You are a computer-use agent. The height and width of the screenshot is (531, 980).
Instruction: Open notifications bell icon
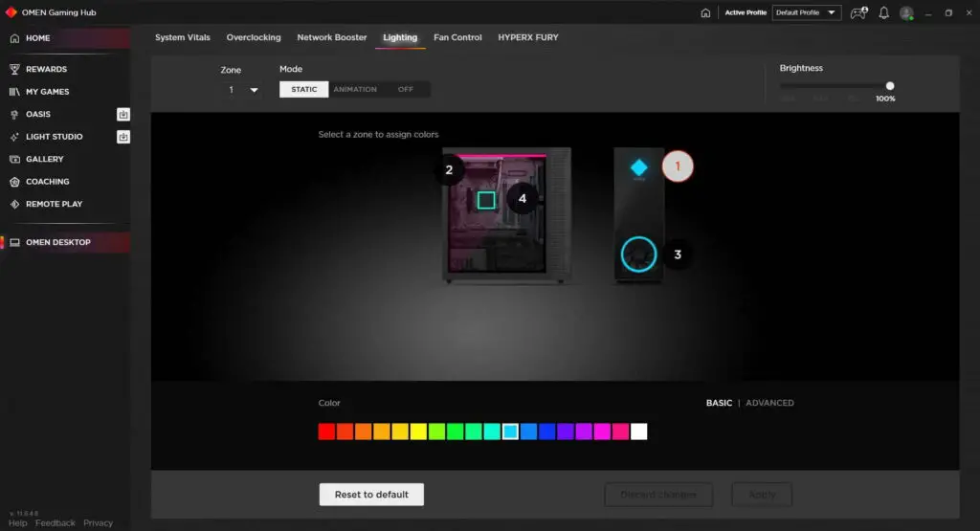883,12
